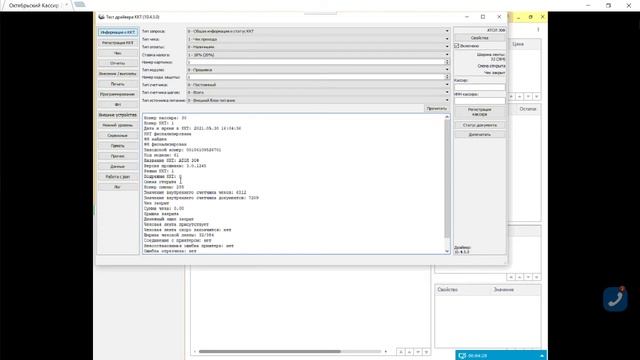Viewport: 640px width, 360px height.
Task: Select the Нижний уровень tab
Action: (118, 125)
